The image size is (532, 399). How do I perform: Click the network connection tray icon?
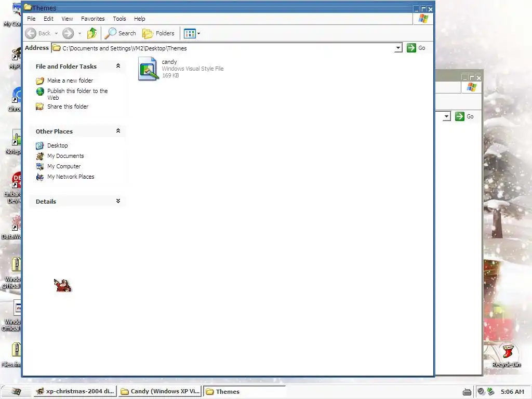(x=490, y=392)
